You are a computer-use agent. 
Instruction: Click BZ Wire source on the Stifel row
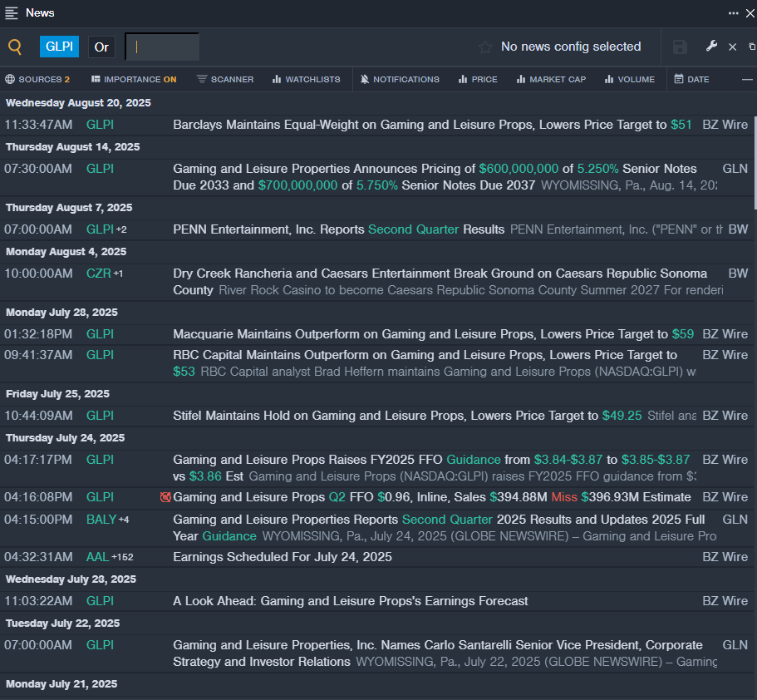coord(725,416)
